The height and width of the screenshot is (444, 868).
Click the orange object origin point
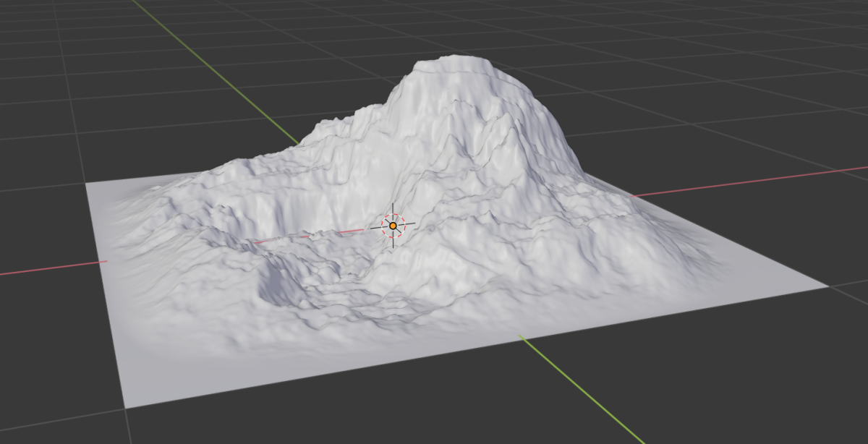tap(391, 226)
